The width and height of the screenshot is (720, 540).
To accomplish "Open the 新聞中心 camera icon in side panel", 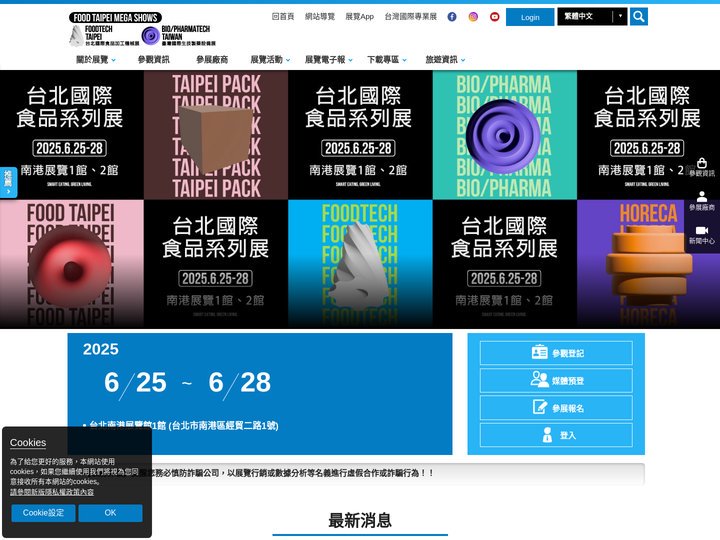I will point(702,235).
